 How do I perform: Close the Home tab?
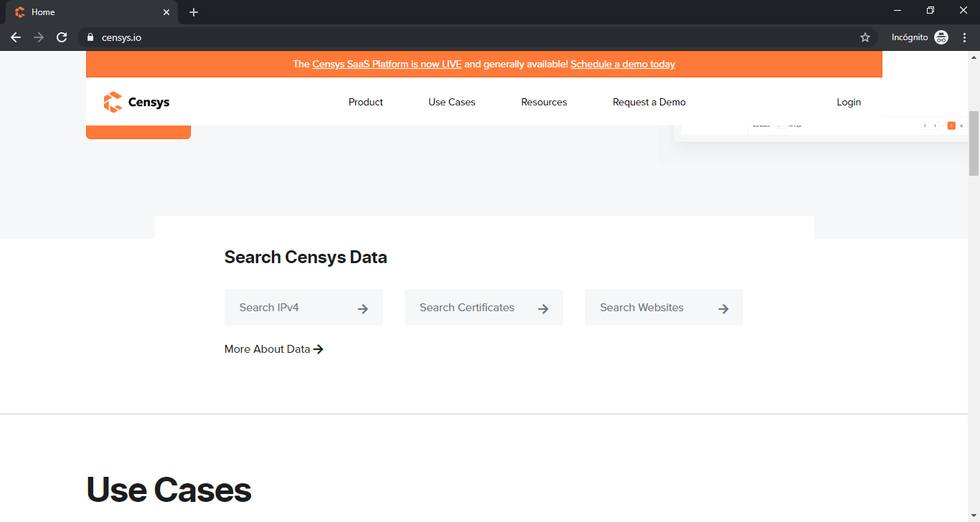(166, 12)
